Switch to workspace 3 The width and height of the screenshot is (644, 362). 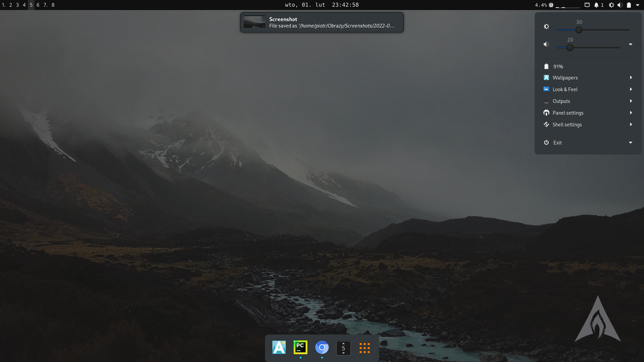point(17,5)
